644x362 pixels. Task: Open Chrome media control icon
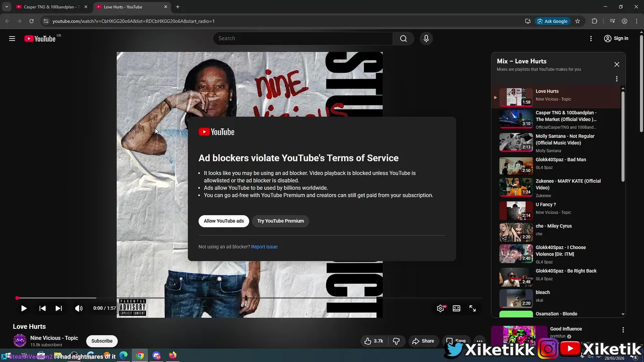click(x=612, y=21)
